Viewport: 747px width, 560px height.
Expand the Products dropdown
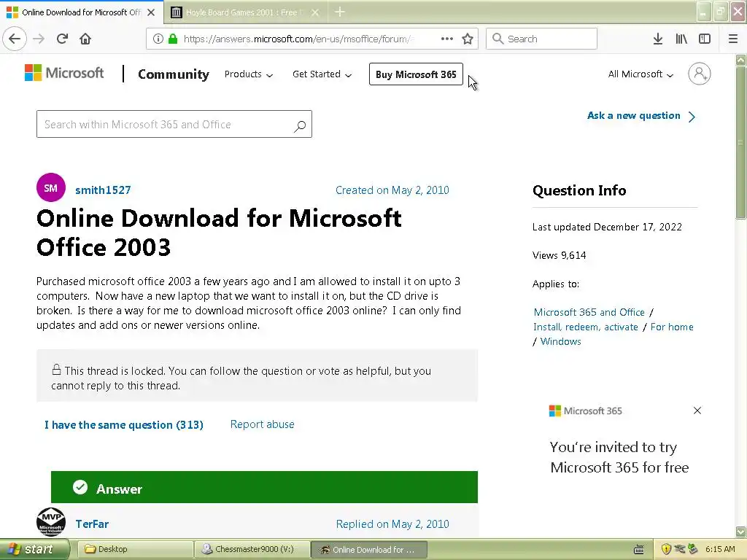(x=249, y=74)
